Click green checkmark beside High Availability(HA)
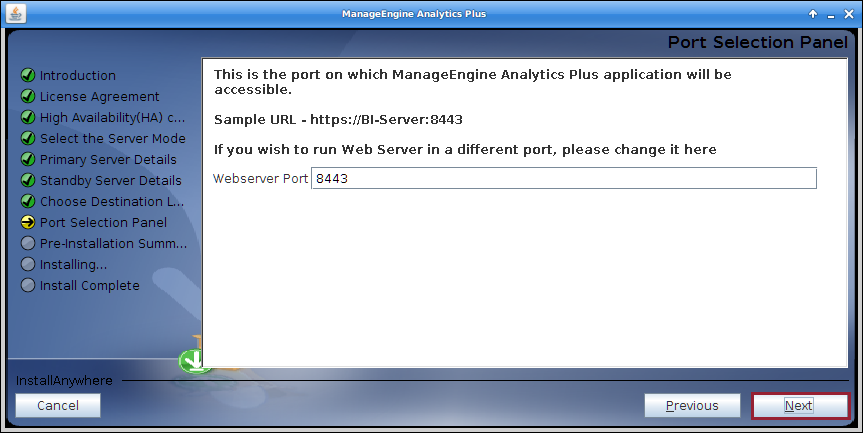 [x=28, y=117]
